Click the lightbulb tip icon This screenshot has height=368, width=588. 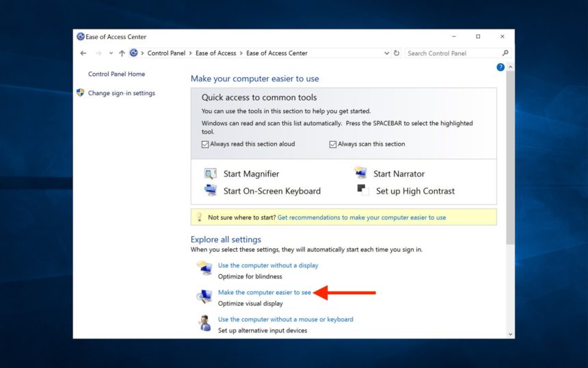[x=199, y=218]
